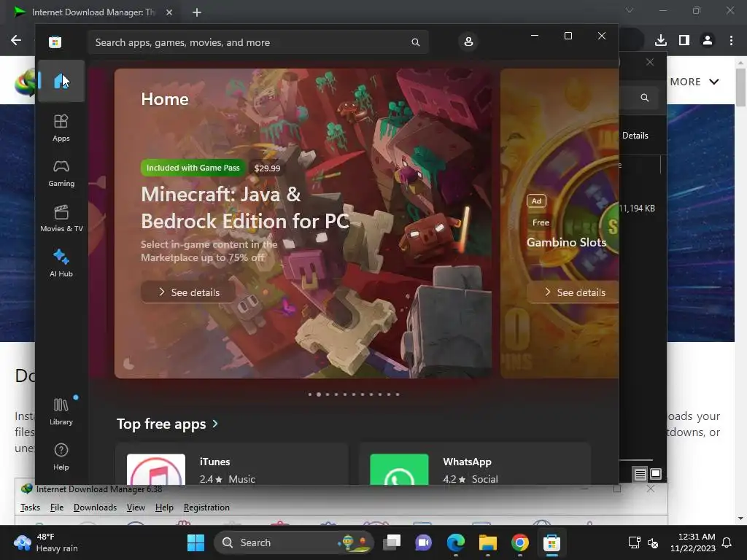Open the Store account profile icon
This screenshot has height=560, width=747.
click(468, 42)
